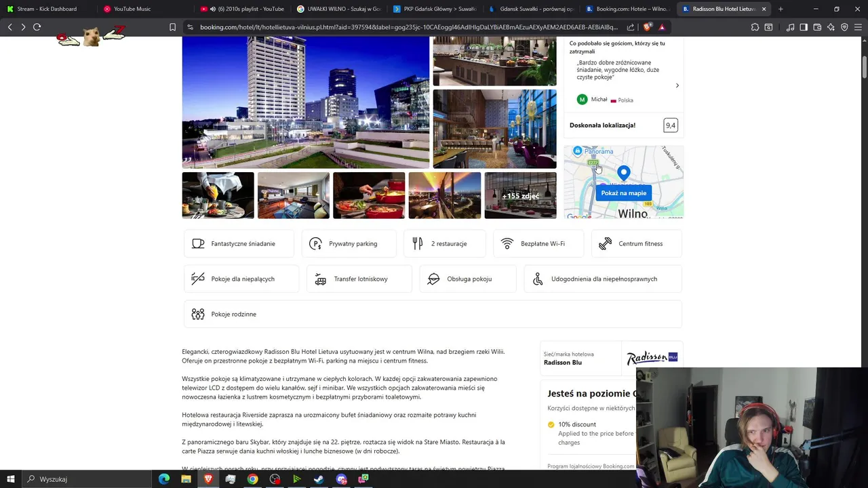Open Brave Wallet icon

coord(817,27)
